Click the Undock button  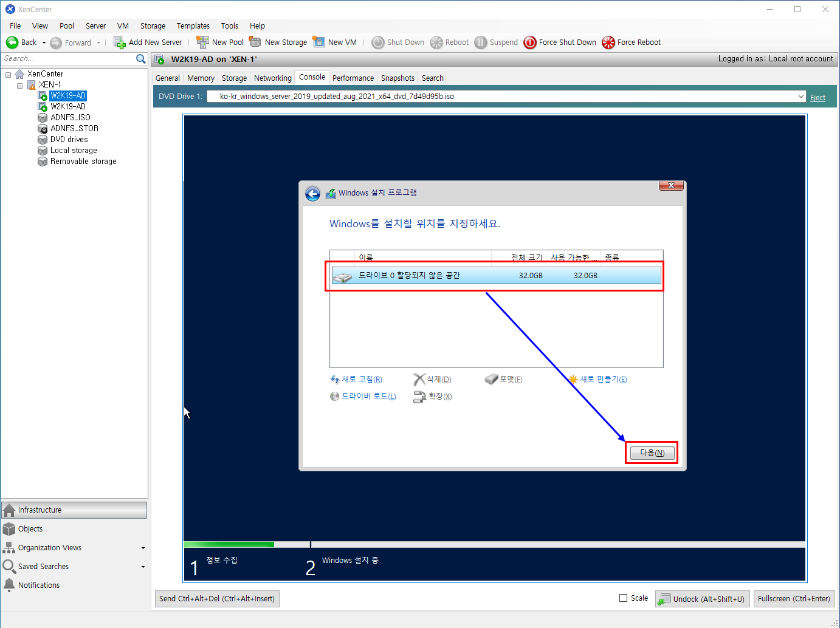(x=703, y=599)
